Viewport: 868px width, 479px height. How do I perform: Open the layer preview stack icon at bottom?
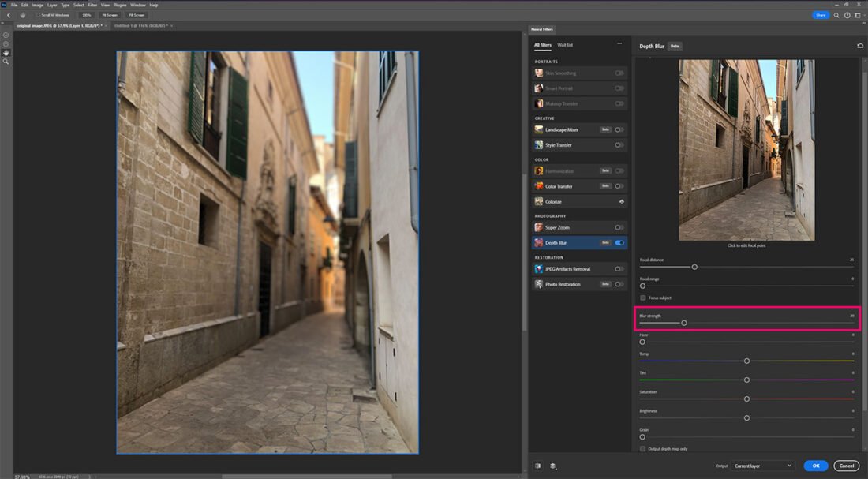click(552, 466)
